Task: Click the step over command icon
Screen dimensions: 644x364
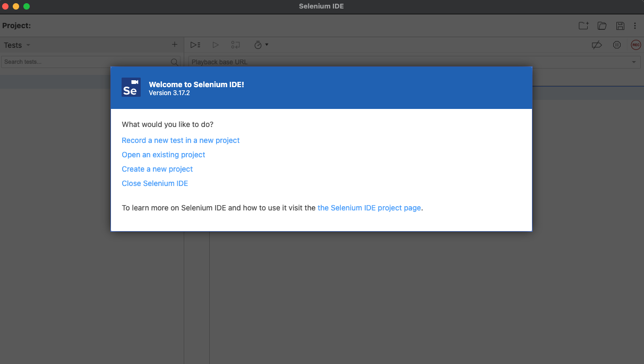Action: (x=236, y=45)
